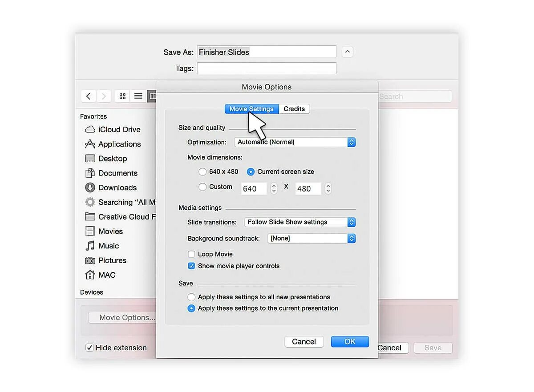Adjust the custom width stepper
Image resolution: width=534 pixels, height=392 pixels.
click(274, 188)
